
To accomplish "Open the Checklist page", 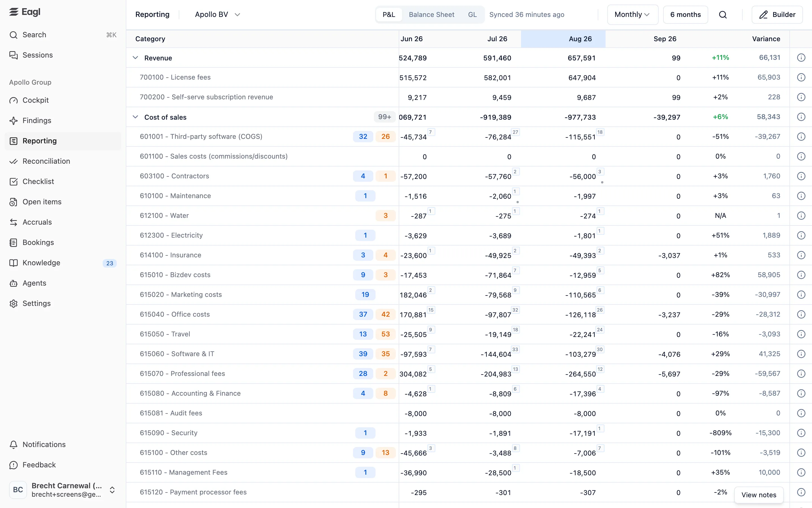I will (x=63, y=181).
